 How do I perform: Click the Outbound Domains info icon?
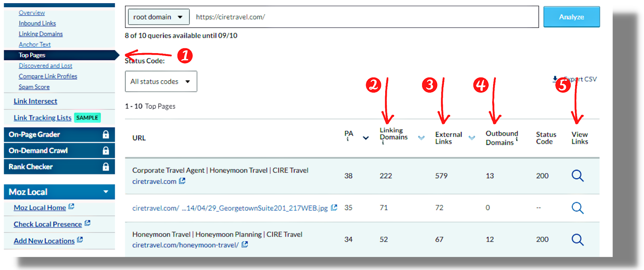[517, 139]
